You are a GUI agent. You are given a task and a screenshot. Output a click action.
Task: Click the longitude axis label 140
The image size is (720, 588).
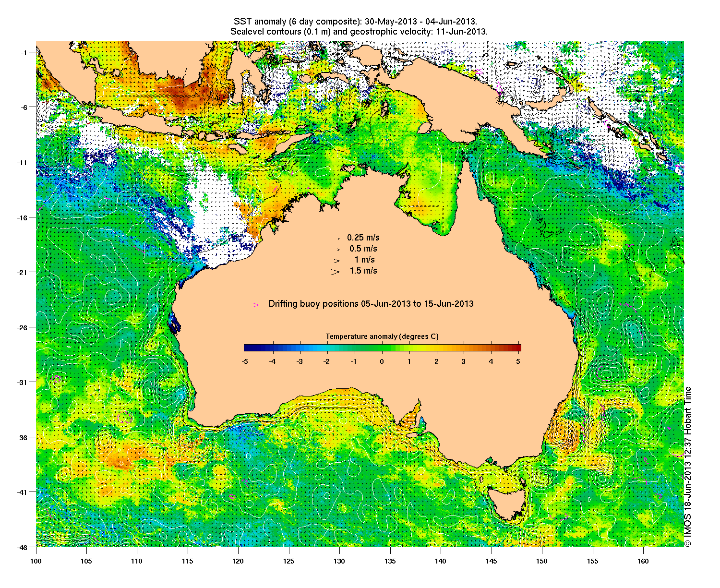pyautogui.click(x=441, y=561)
